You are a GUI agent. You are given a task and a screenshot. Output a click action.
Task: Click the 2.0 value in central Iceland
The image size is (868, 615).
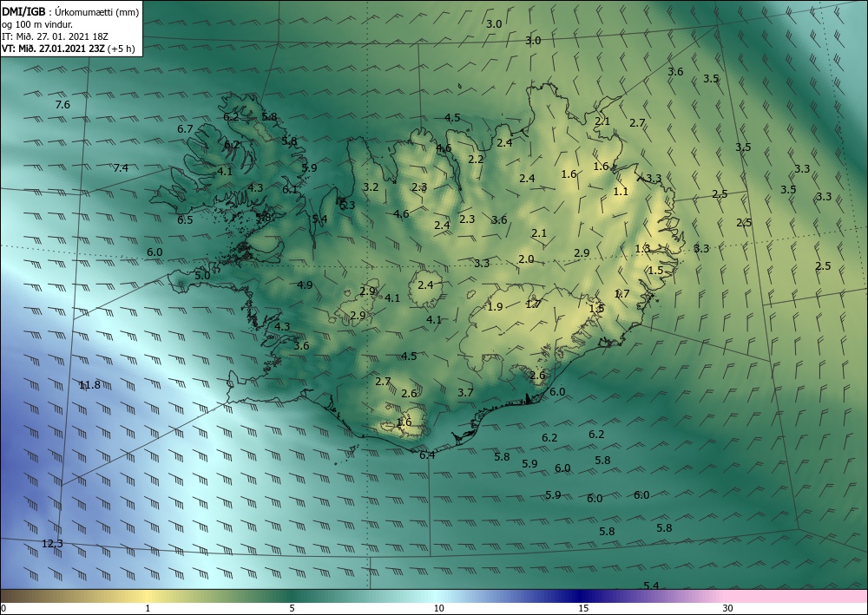pos(527,259)
